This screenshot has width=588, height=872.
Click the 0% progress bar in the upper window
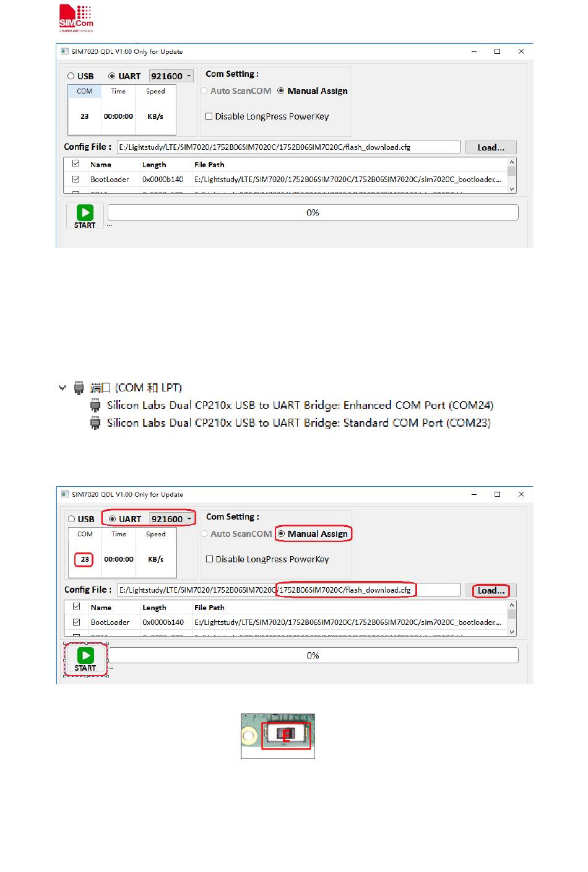pyautogui.click(x=313, y=212)
